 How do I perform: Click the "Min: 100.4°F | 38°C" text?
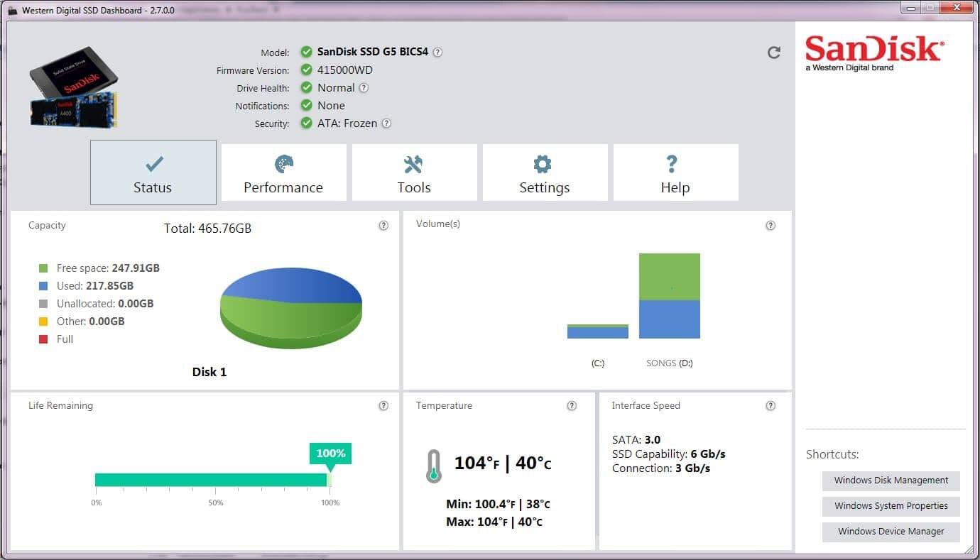[498, 505]
